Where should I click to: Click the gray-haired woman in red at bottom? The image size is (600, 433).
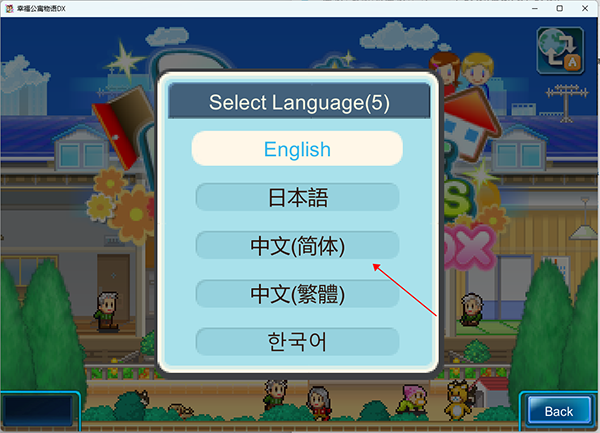319,402
